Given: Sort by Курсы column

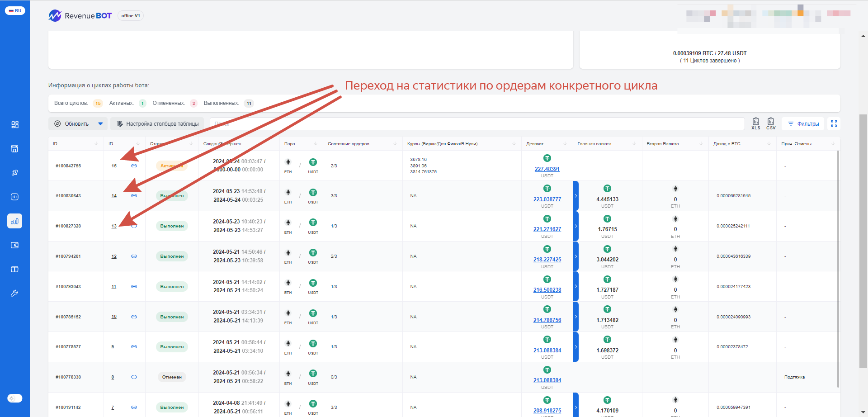Looking at the screenshot, I should (x=462, y=144).
